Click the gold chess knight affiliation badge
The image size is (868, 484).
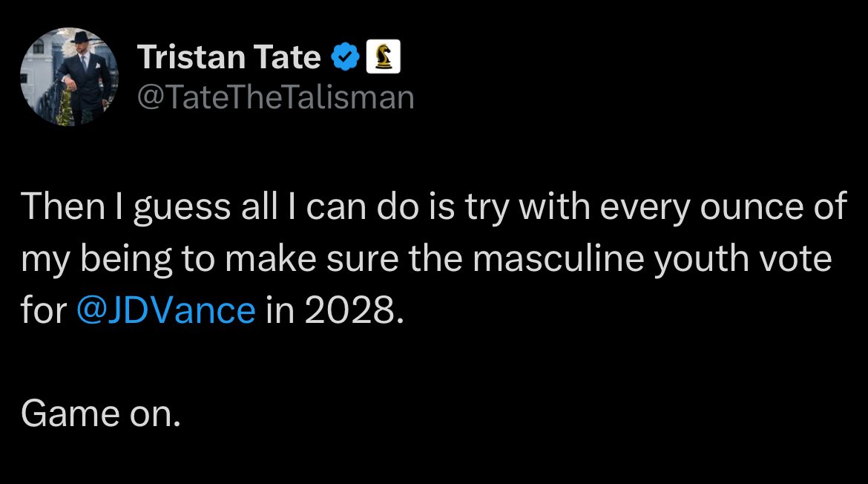[384, 57]
